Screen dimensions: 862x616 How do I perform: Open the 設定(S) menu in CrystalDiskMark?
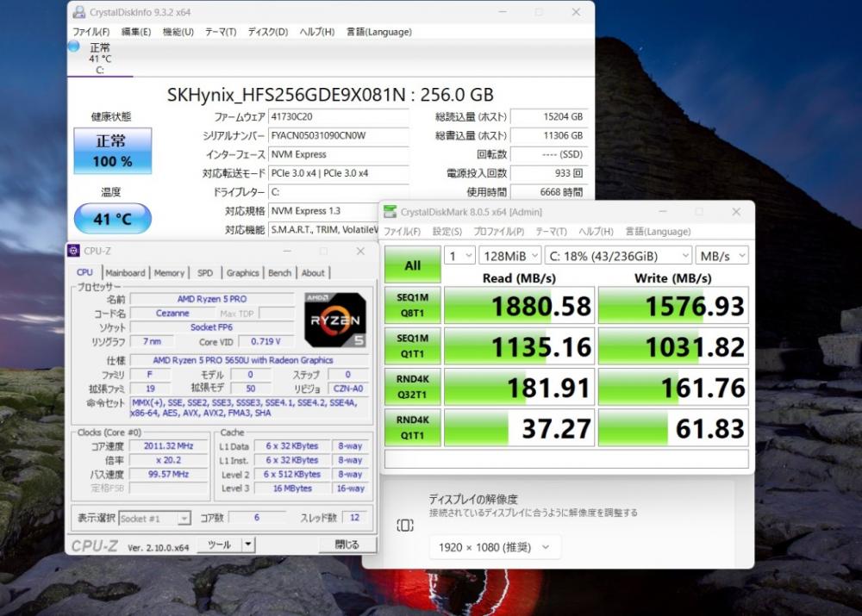pos(447,232)
